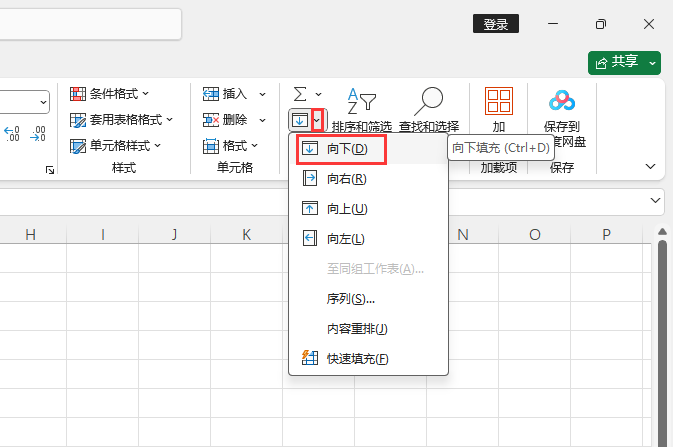The image size is (673, 447).
Task: Open 套用表格格式 table format menu
Action: click(x=121, y=120)
